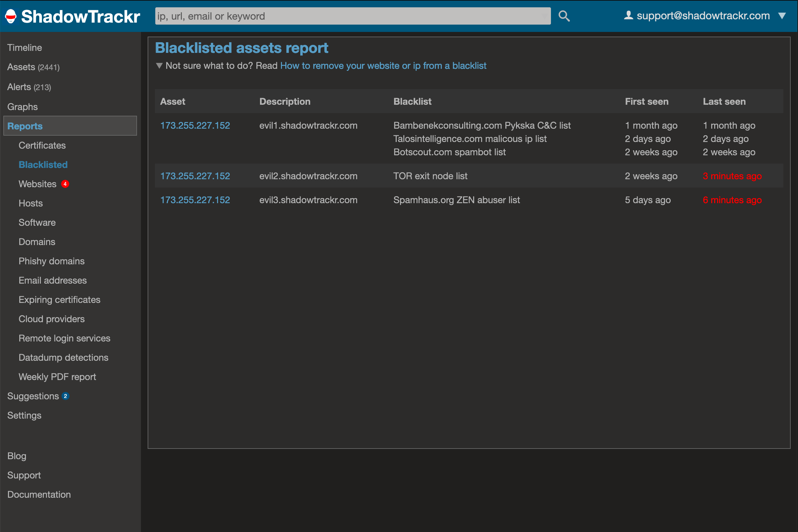Click 'How to remove your website or ip from a blacklist' link
The width and height of the screenshot is (798, 532).
(x=383, y=66)
